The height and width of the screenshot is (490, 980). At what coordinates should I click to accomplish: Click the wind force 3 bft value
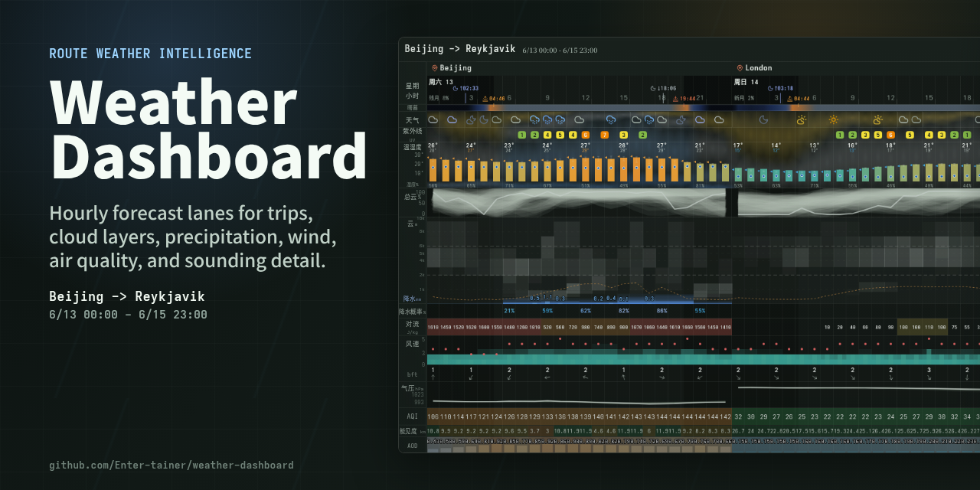pyautogui.click(x=929, y=369)
